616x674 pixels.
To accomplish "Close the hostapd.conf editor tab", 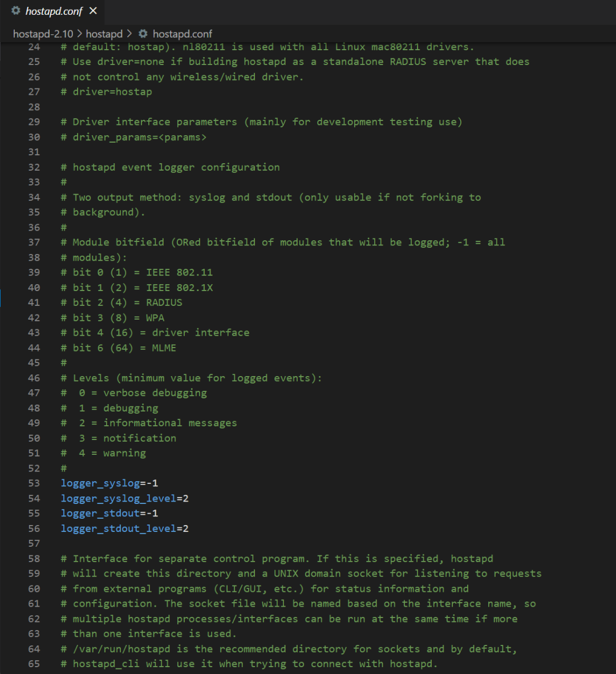I will coord(93,11).
